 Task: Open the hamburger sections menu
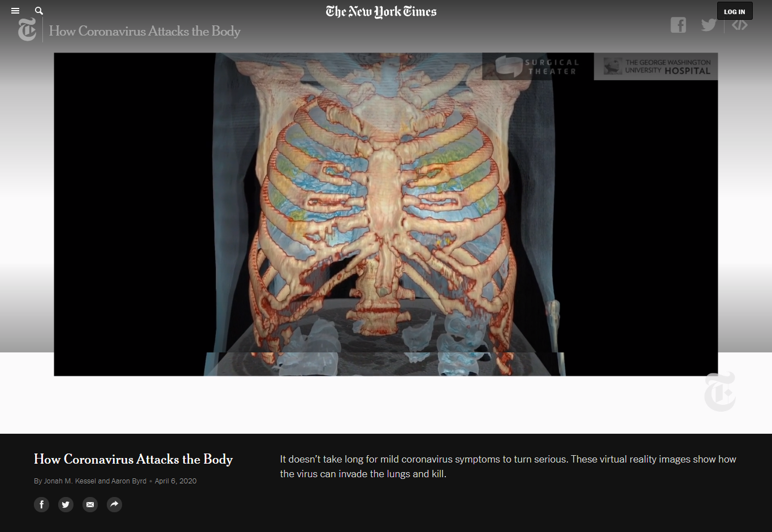click(x=15, y=11)
